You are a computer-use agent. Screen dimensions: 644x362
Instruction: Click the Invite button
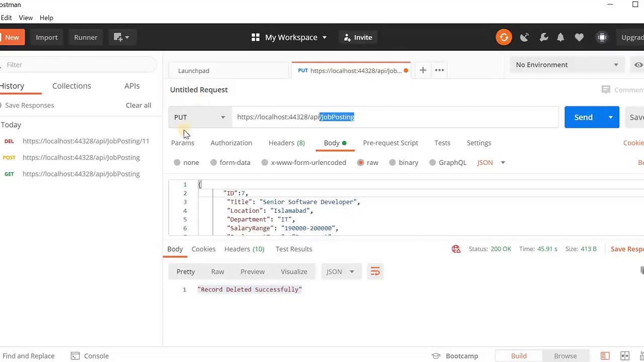click(358, 37)
